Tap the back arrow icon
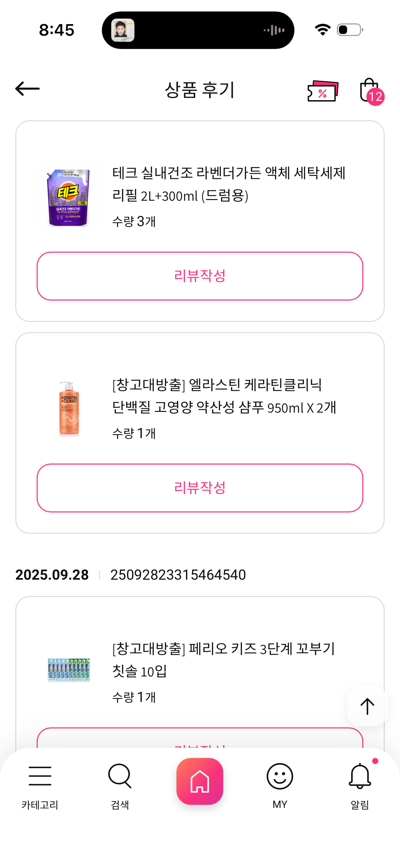Screen dimensions: 400x868 [x=27, y=89]
